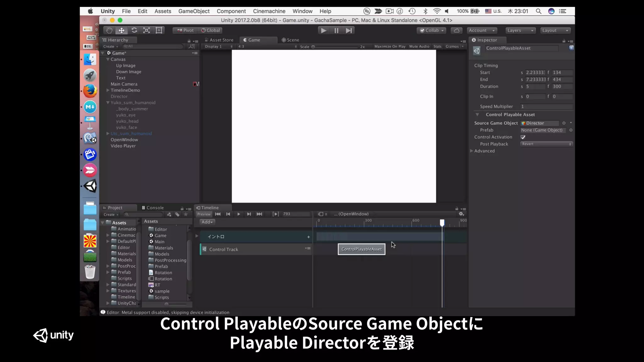Screen dimensions: 644x362
Task: Click the Timeline Add button
Action: tap(207, 222)
